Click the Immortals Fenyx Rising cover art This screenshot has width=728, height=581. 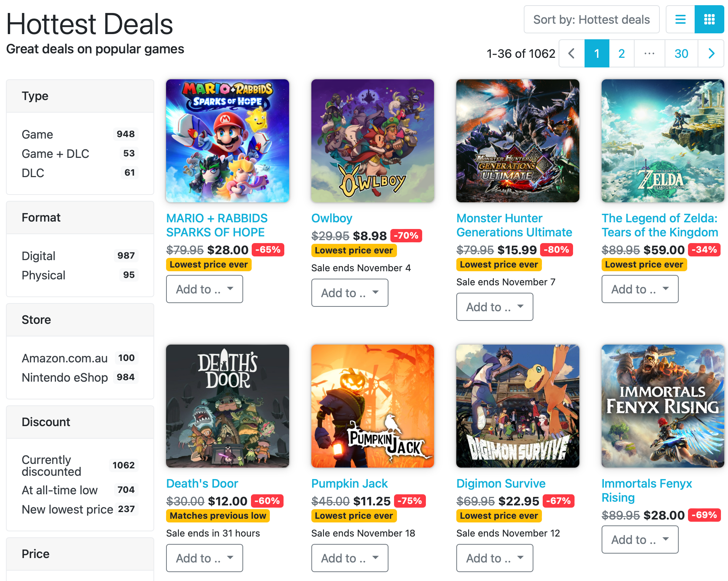pos(662,406)
